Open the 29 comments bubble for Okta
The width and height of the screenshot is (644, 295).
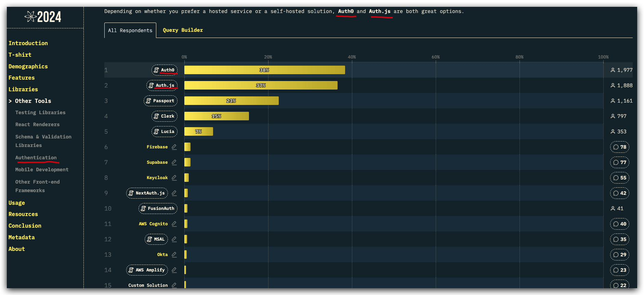point(620,255)
